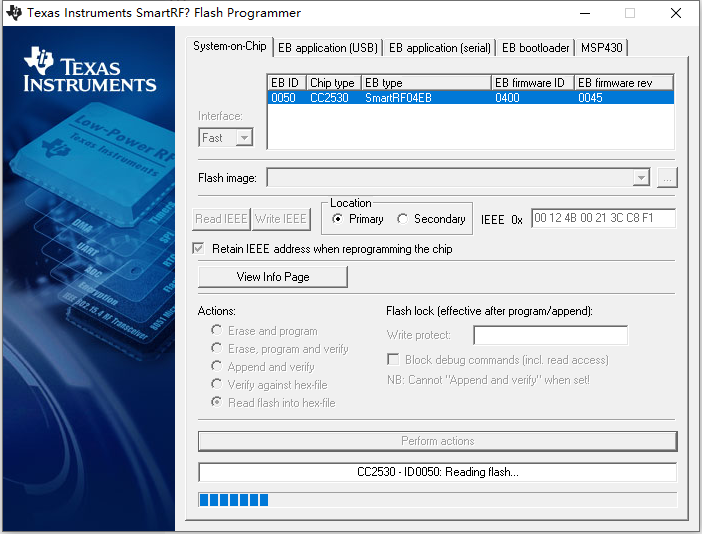Switch to the System-on-Chip tab
The image size is (702, 534).
click(229, 46)
